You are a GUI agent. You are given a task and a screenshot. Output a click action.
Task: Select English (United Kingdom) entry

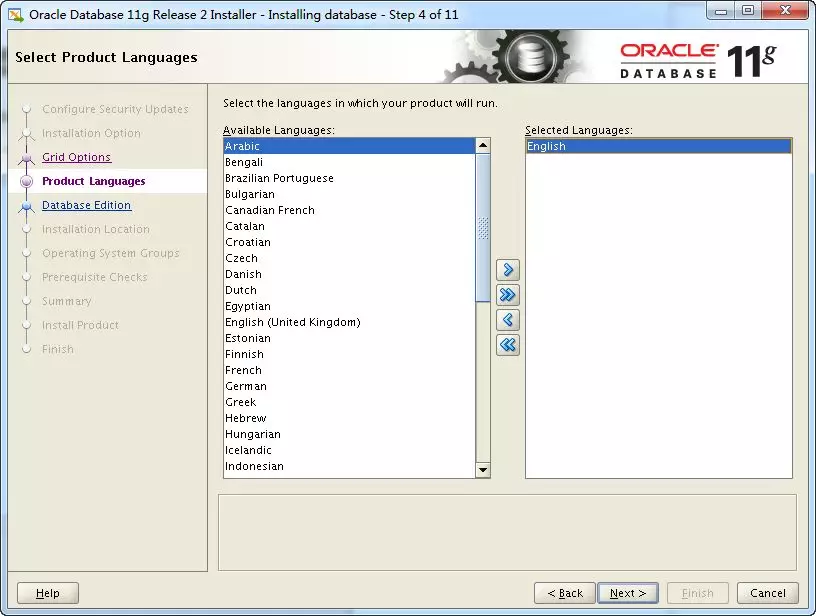pyautogui.click(x=349, y=322)
